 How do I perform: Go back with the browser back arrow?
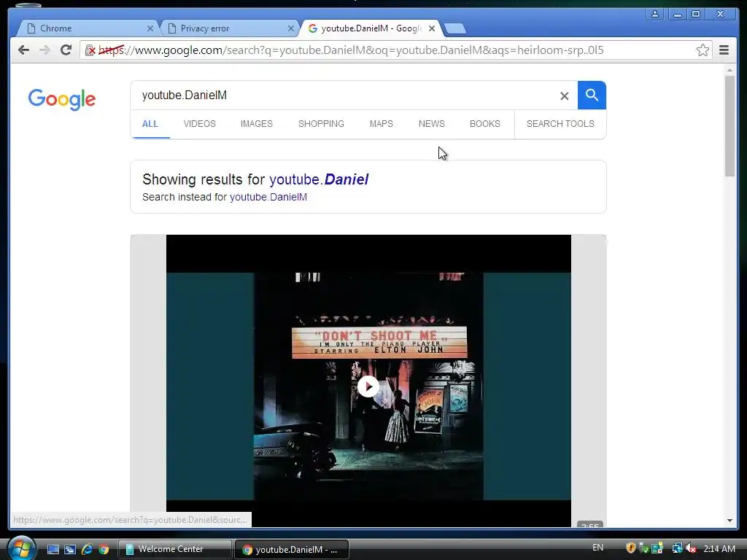point(23,50)
